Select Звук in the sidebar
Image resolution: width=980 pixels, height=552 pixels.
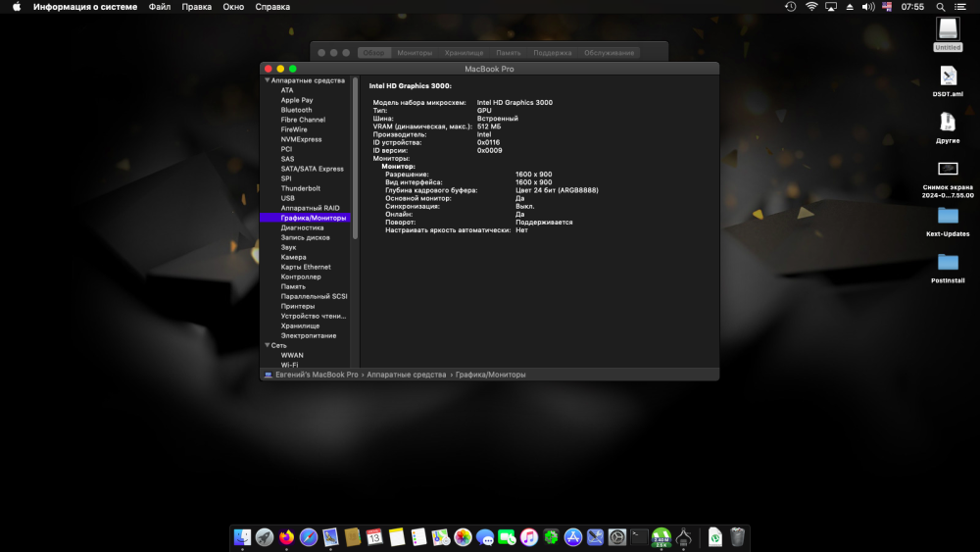coord(288,247)
